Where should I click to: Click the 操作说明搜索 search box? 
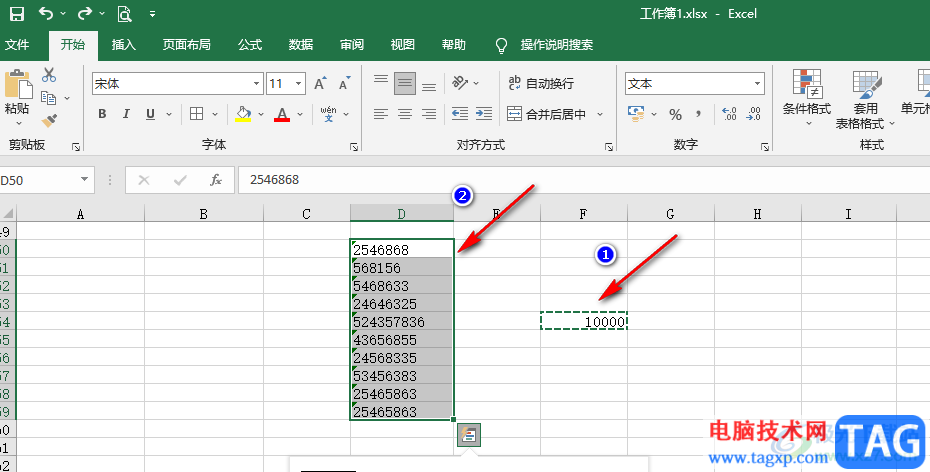556,44
